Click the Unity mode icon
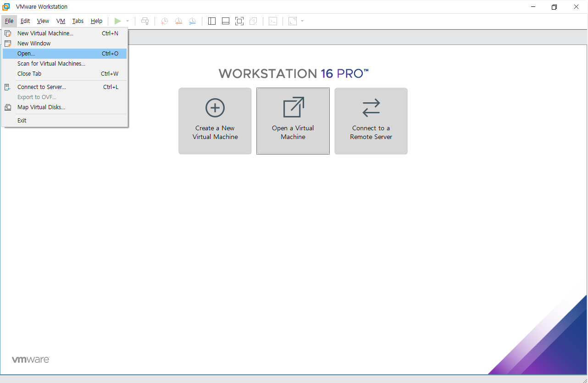 coord(253,21)
